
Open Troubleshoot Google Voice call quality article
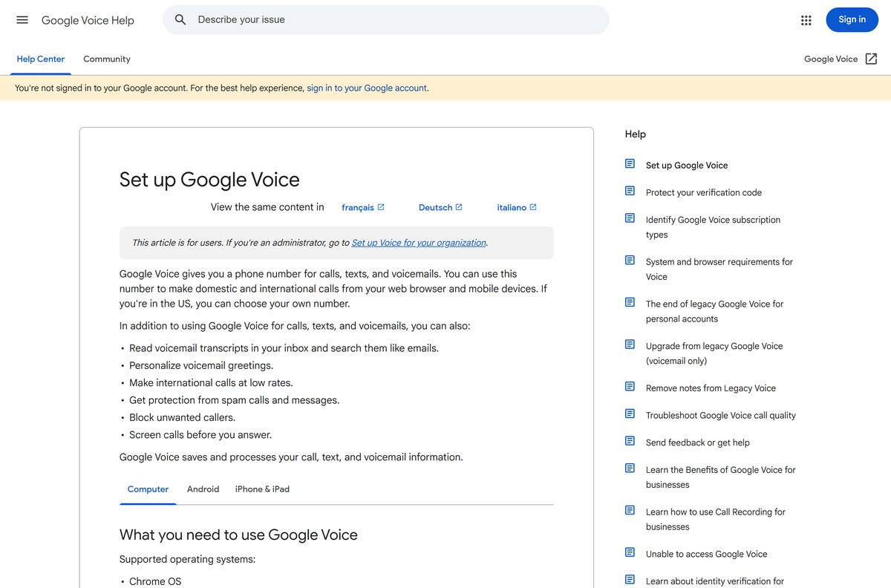tap(720, 415)
